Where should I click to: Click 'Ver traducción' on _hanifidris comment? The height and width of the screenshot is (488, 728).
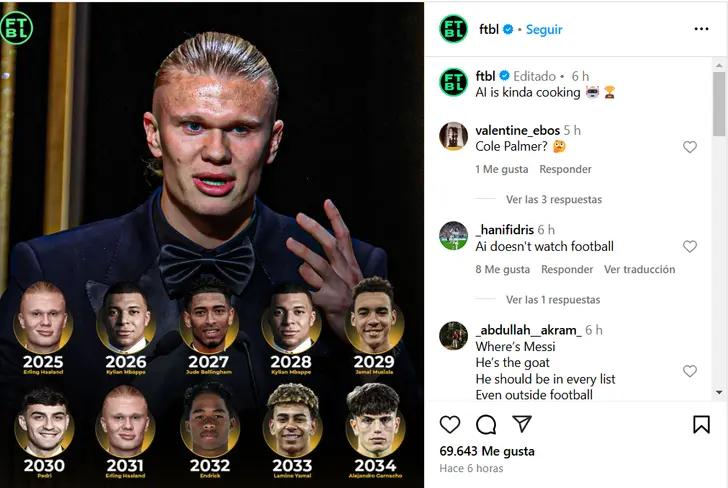tap(639, 270)
